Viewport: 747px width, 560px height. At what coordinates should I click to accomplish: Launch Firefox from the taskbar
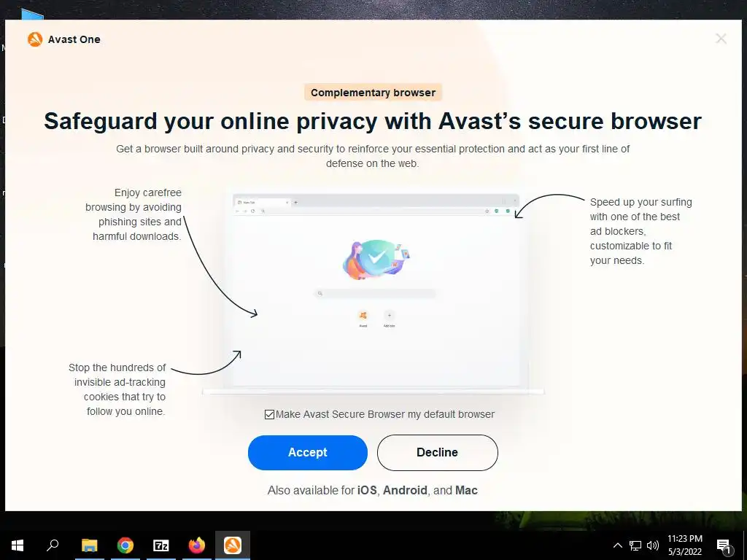point(197,545)
